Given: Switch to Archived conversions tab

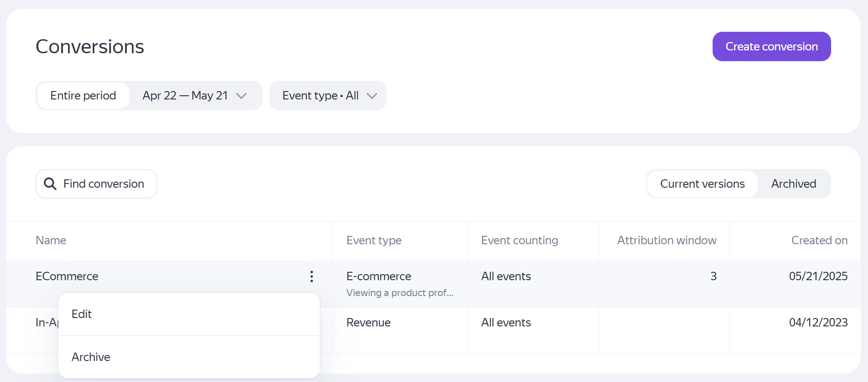Looking at the screenshot, I should pyautogui.click(x=793, y=184).
